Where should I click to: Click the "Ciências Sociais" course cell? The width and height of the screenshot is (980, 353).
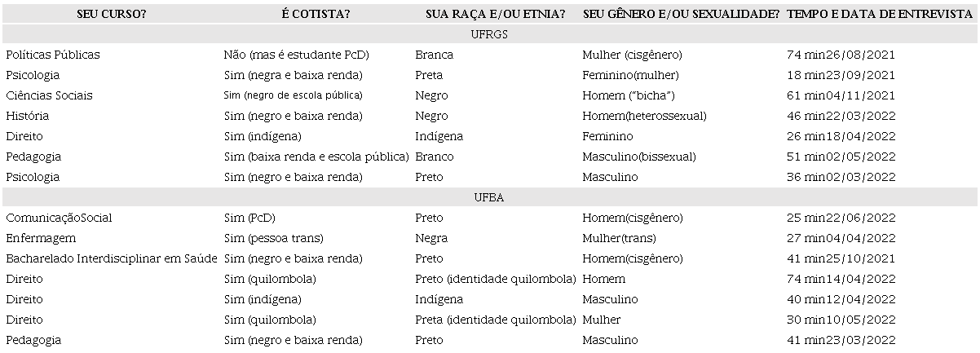pos(49,95)
